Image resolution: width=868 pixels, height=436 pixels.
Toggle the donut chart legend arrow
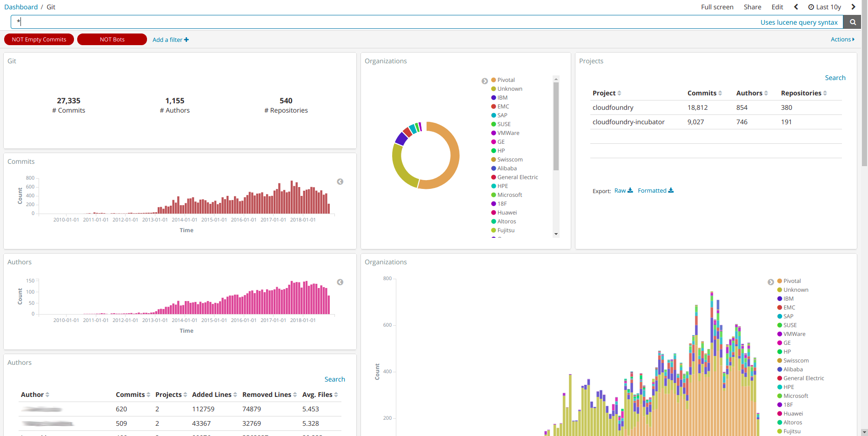485,81
